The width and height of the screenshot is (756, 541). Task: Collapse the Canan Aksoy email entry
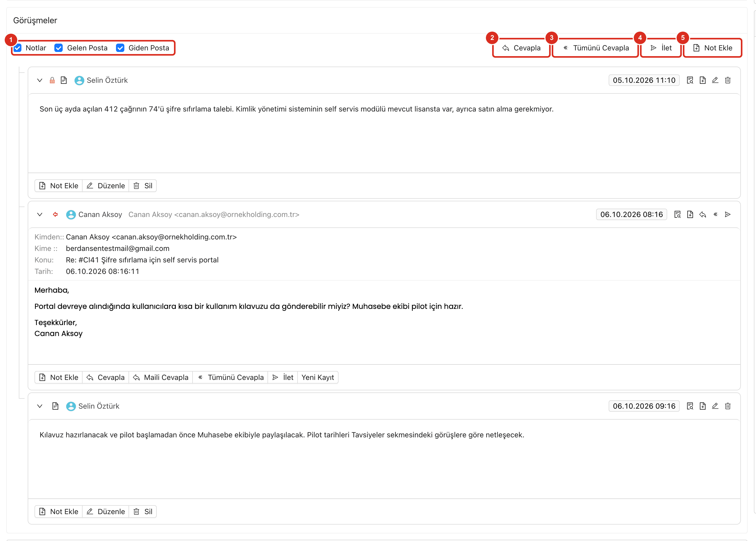(40, 215)
